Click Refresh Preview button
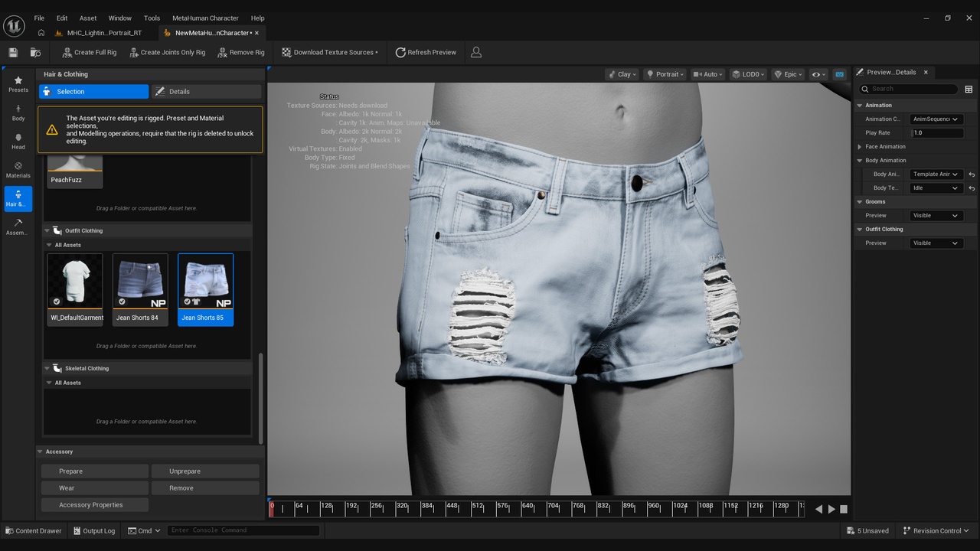This screenshot has height=551, width=980. [x=426, y=52]
